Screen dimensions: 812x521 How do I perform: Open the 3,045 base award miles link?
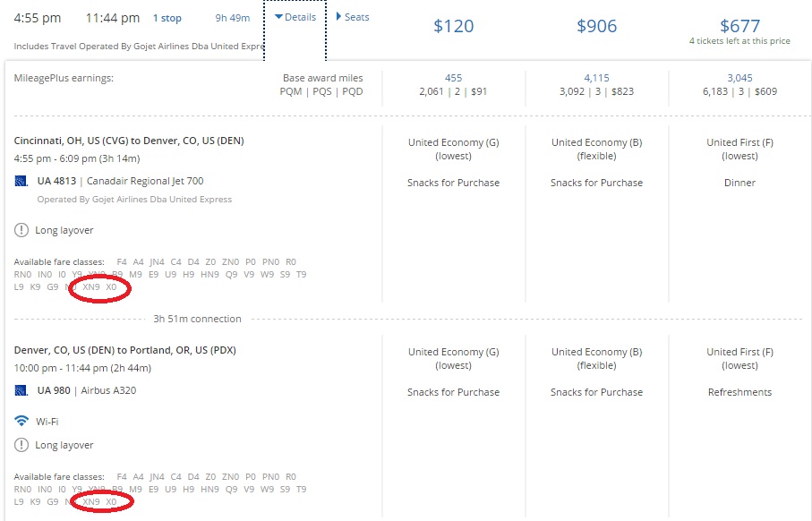[x=739, y=78]
